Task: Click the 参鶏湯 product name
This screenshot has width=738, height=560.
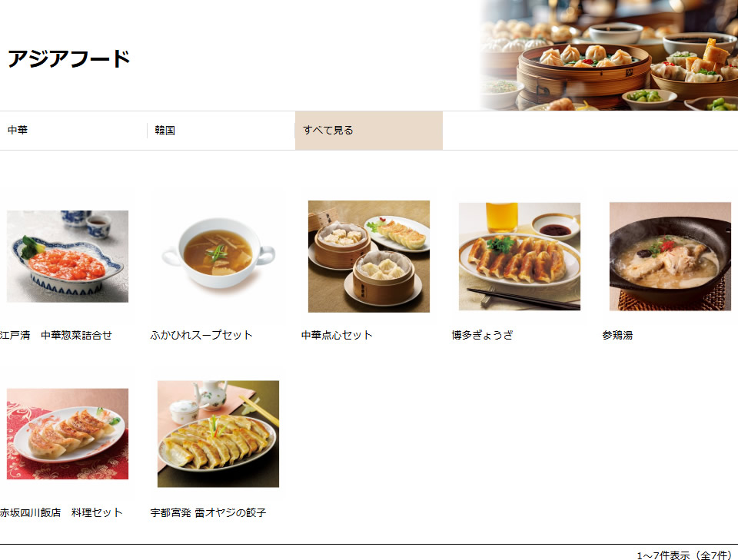Action: [x=617, y=335]
